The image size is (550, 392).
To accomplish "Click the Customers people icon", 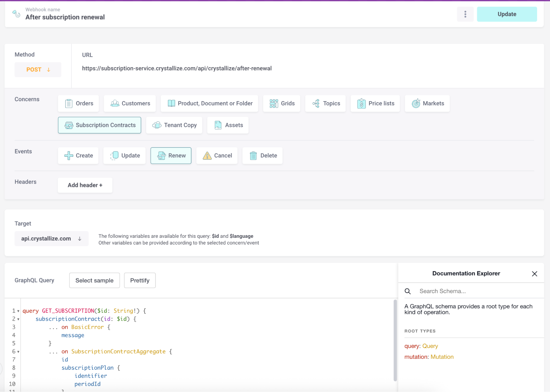I will (x=115, y=103).
